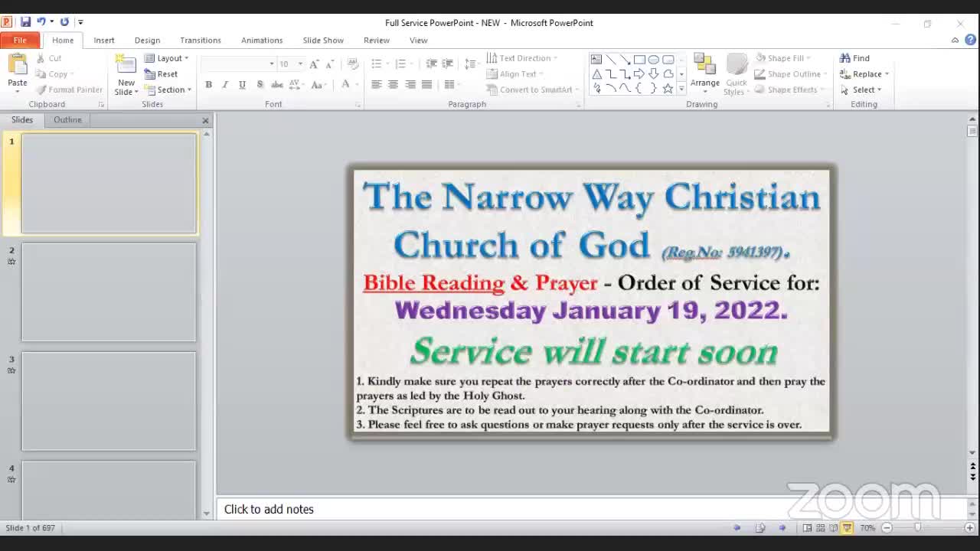Viewport: 980px width, 551px height.
Task: Toggle Italic formatting
Action: [225, 85]
